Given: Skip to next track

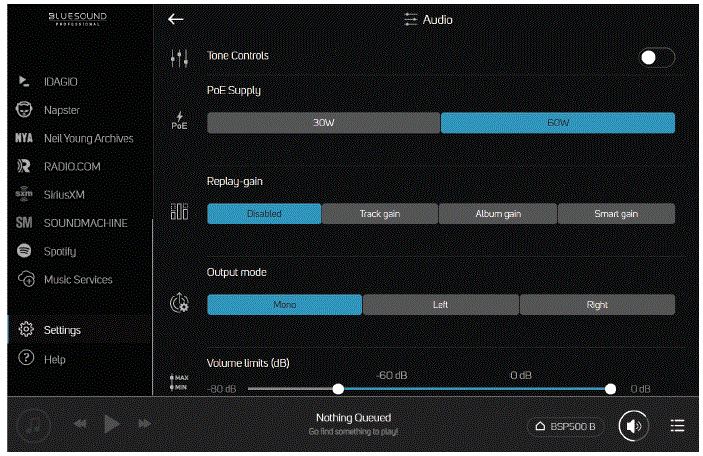Looking at the screenshot, I should 144,424.
